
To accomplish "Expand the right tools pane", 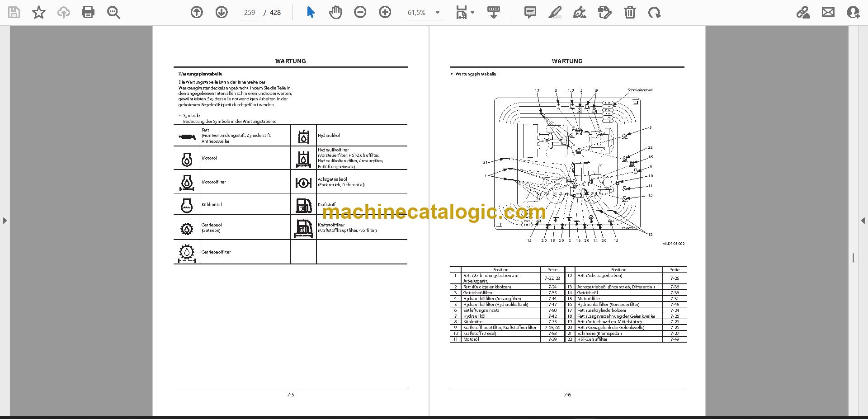I will click(x=863, y=221).
